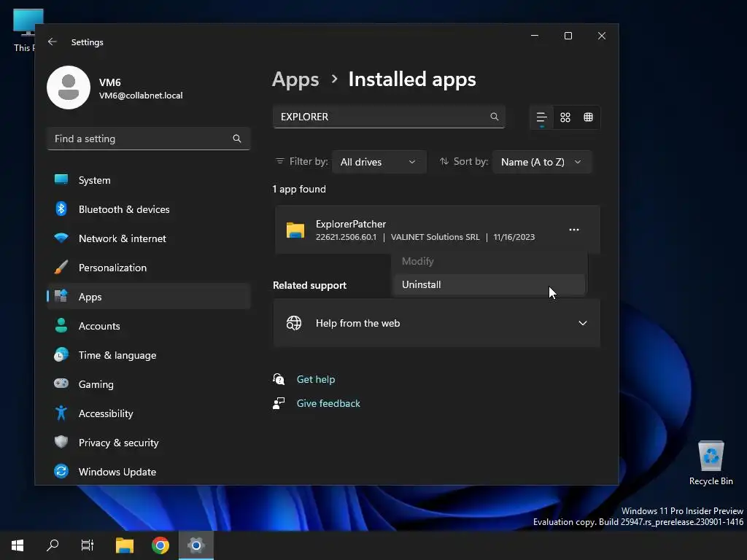The height and width of the screenshot is (560, 747).
Task: Go to Gaming settings
Action: pos(149,384)
